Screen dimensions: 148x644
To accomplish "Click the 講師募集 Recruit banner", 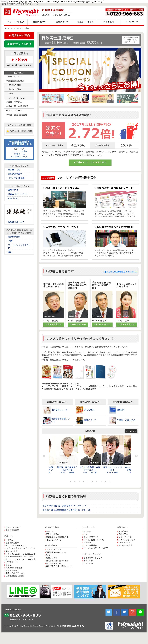I will pyautogui.click(x=56, y=592).
